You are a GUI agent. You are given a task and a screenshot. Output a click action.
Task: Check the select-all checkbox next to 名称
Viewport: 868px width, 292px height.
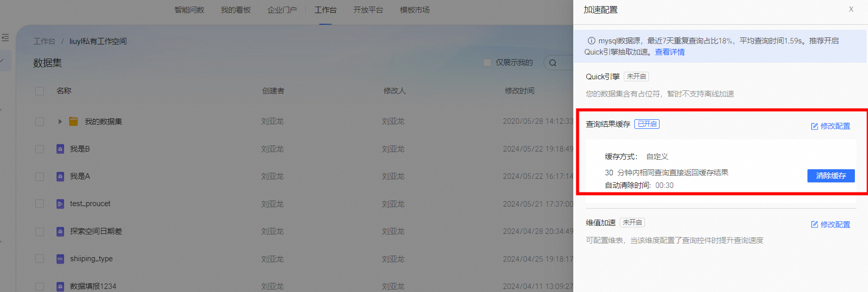39,91
